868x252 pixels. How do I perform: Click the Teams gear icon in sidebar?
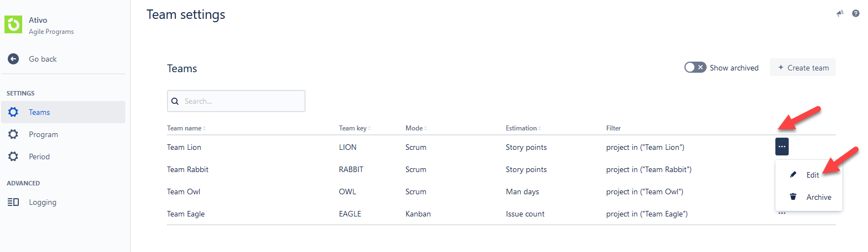point(13,112)
